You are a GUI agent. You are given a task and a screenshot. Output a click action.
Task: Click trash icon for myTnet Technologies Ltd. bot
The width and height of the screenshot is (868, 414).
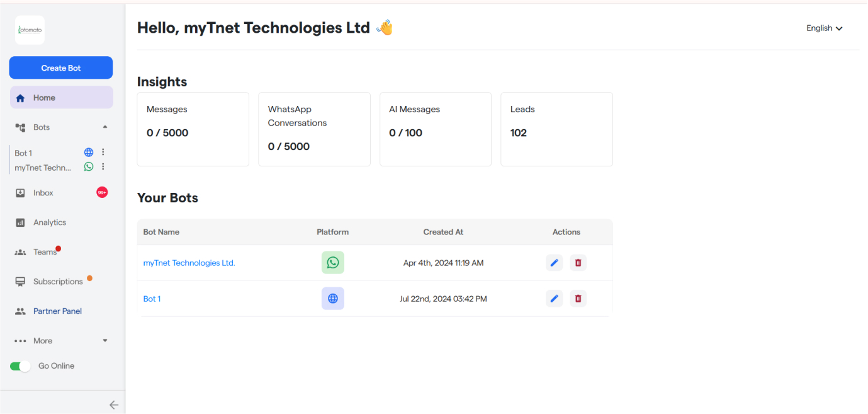pyautogui.click(x=578, y=263)
